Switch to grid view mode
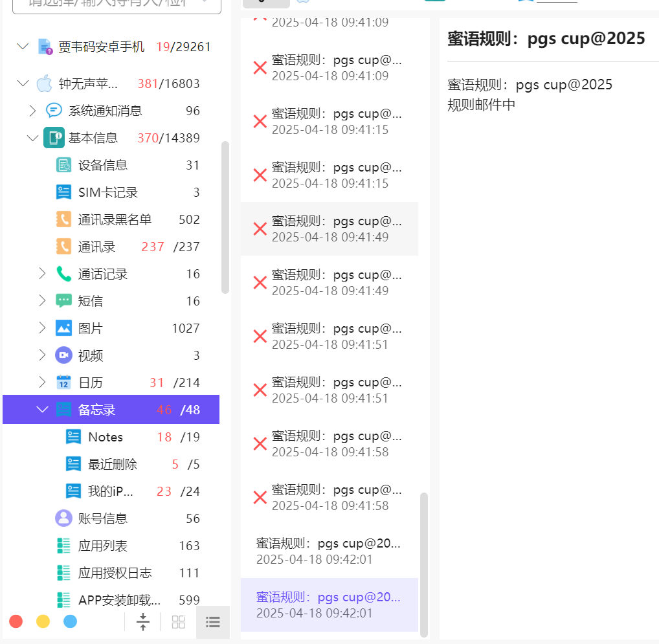The image size is (659, 644). tap(178, 622)
